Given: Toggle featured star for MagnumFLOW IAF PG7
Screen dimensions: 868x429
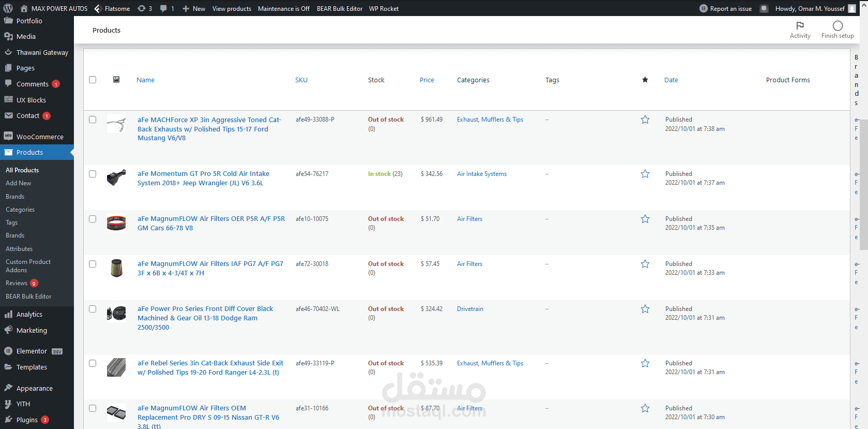Looking at the screenshot, I should [645, 264].
